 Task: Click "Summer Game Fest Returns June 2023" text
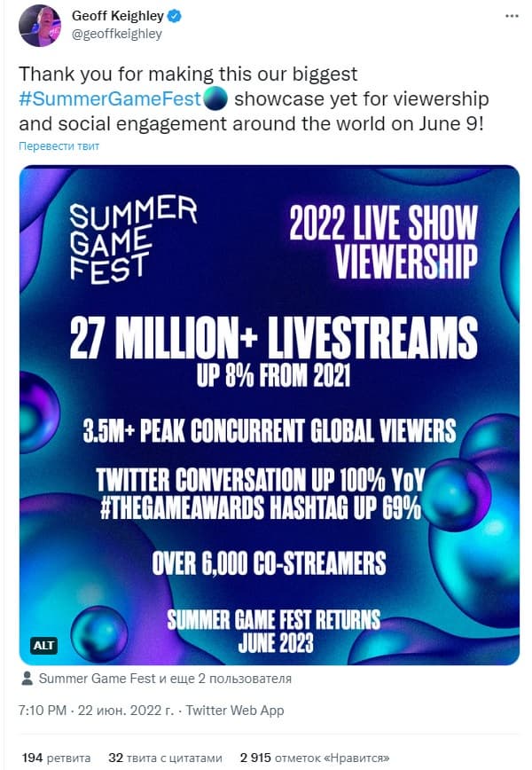275,629
